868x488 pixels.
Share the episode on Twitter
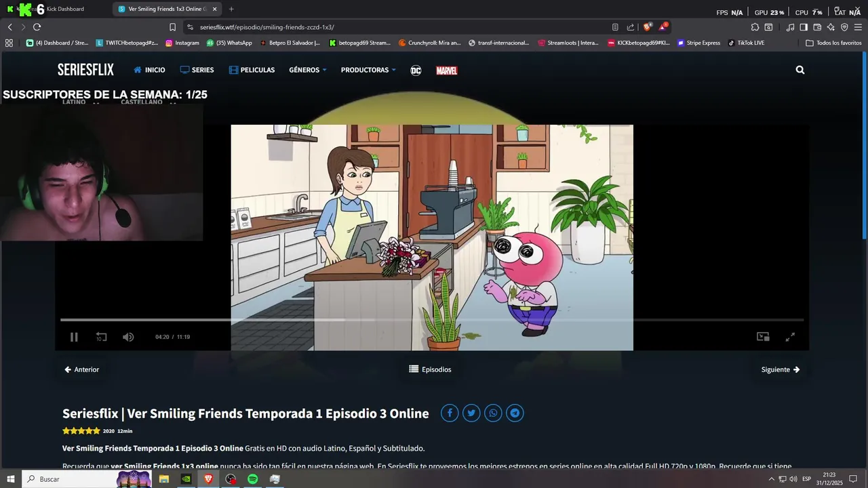[x=471, y=413]
